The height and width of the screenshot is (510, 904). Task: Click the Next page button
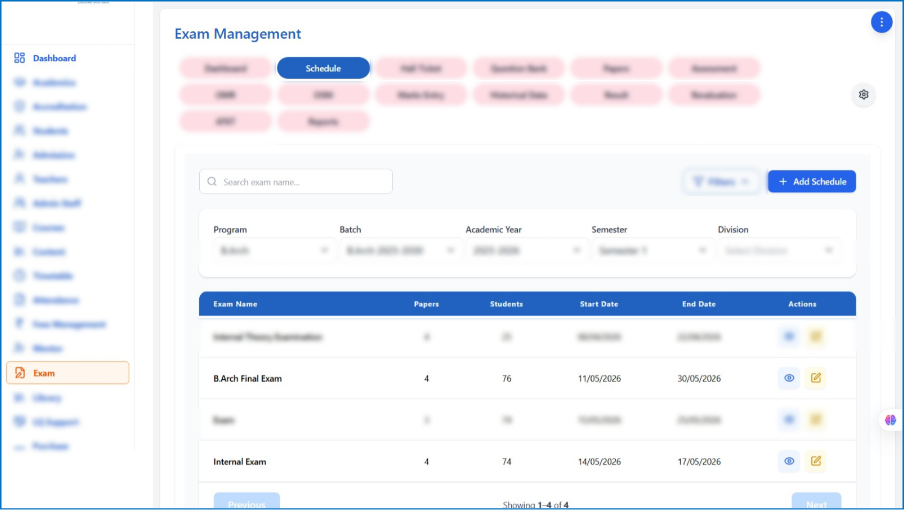click(x=816, y=501)
